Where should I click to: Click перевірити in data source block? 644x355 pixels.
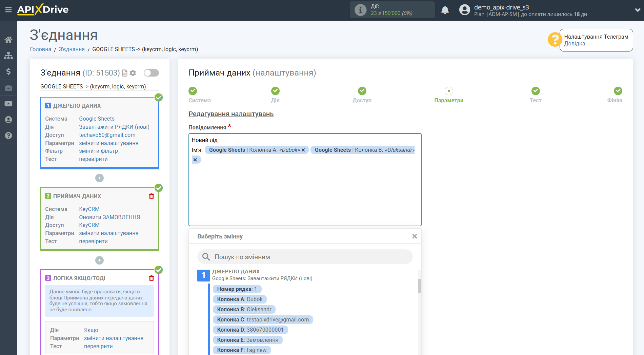[93, 159]
